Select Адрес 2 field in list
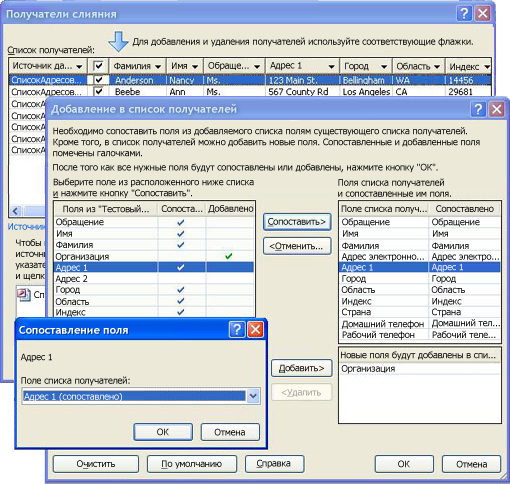The width and height of the screenshot is (510, 484). coord(154,279)
